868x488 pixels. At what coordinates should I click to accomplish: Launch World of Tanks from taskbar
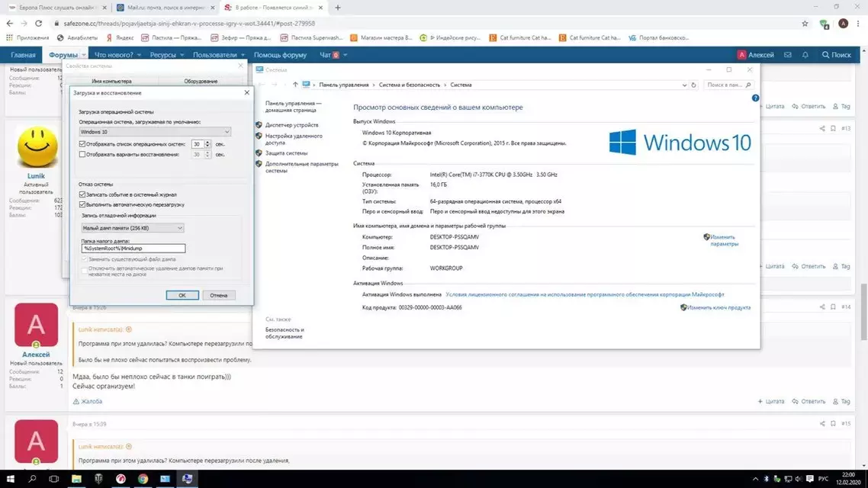[x=98, y=479]
